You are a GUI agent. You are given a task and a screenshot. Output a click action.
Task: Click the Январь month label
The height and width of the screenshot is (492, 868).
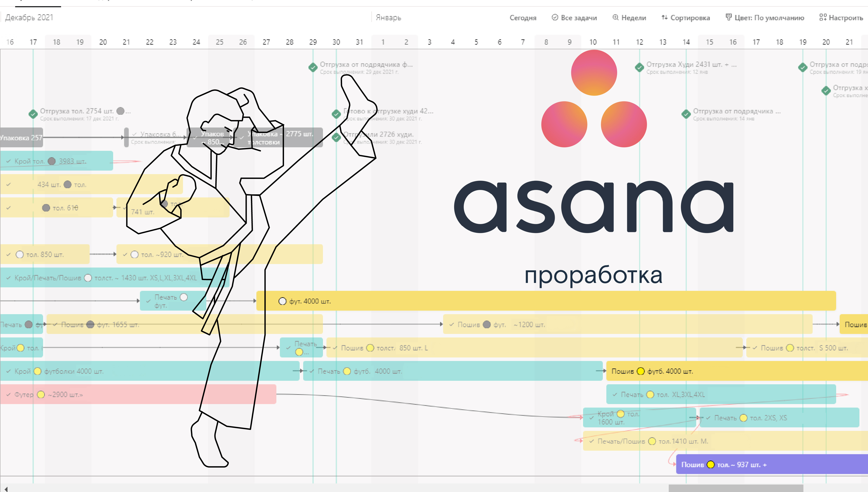388,18
